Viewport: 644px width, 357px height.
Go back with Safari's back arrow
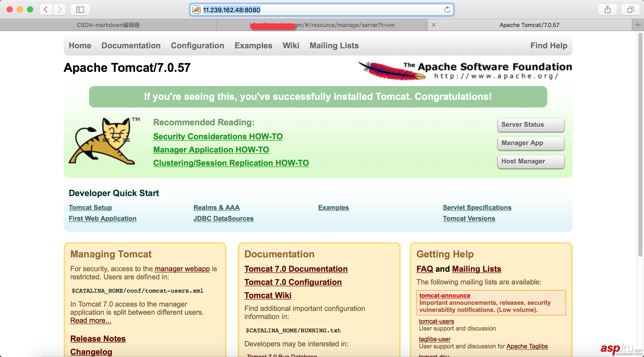(46, 10)
